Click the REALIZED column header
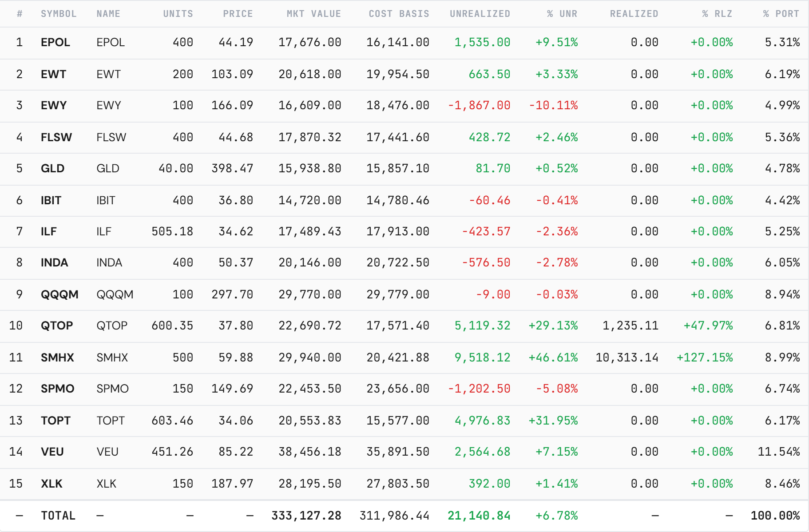The image size is (809, 532). pos(634,14)
